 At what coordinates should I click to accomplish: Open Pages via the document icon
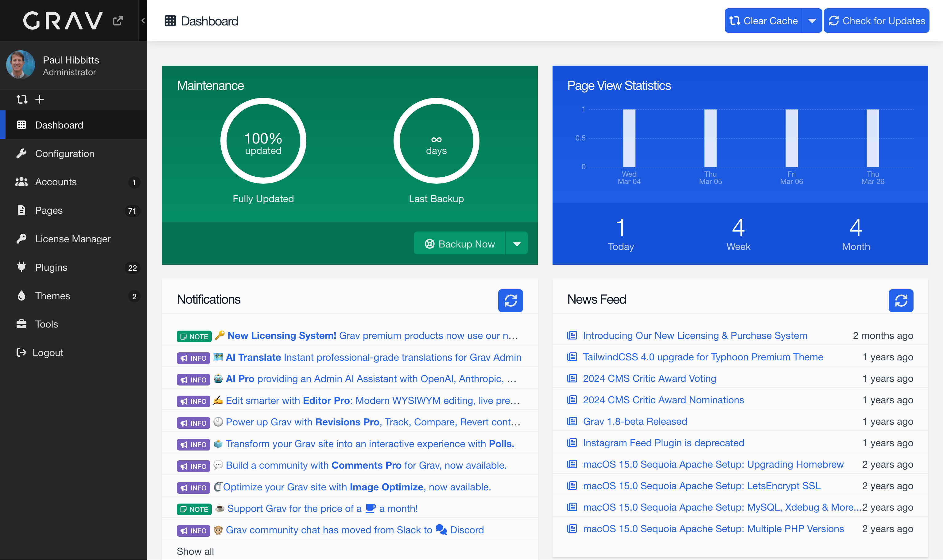click(x=21, y=210)
